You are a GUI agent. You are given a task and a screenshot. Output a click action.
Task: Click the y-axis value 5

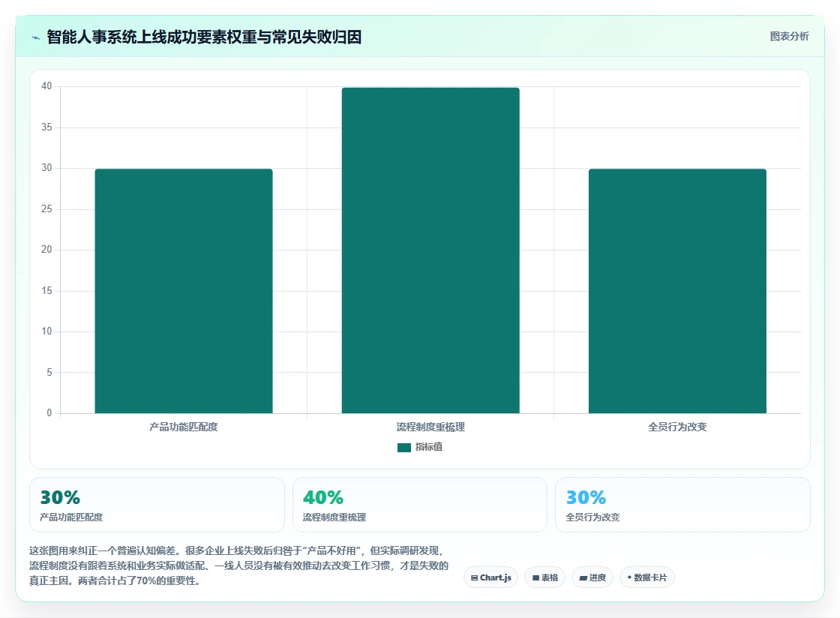pyautogui.click(x=49, y=372)
